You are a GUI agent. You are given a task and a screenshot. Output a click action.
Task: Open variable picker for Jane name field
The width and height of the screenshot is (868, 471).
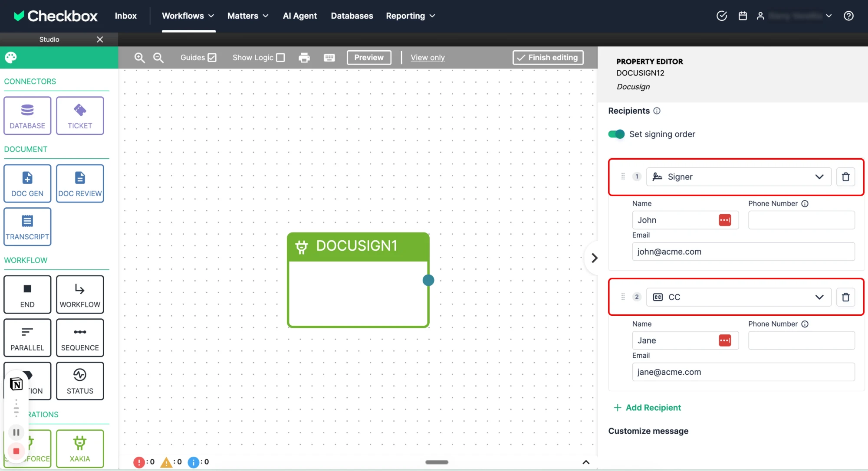[725, 340]
